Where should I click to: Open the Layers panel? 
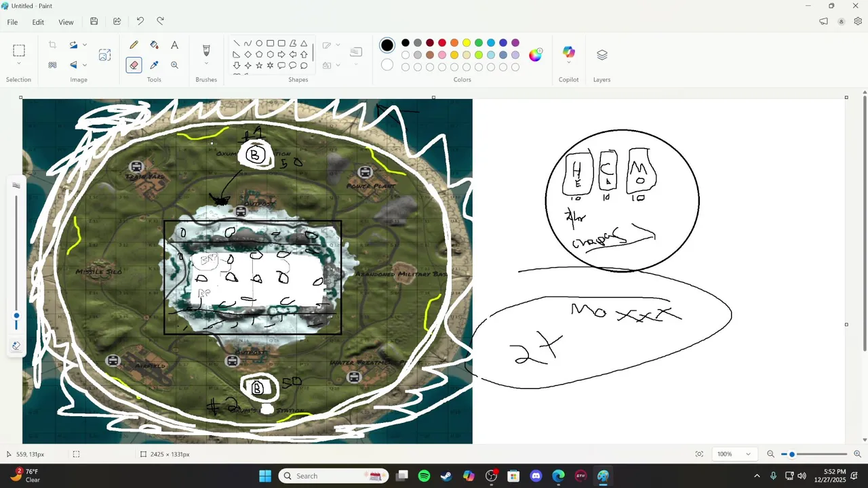[602, 55]
